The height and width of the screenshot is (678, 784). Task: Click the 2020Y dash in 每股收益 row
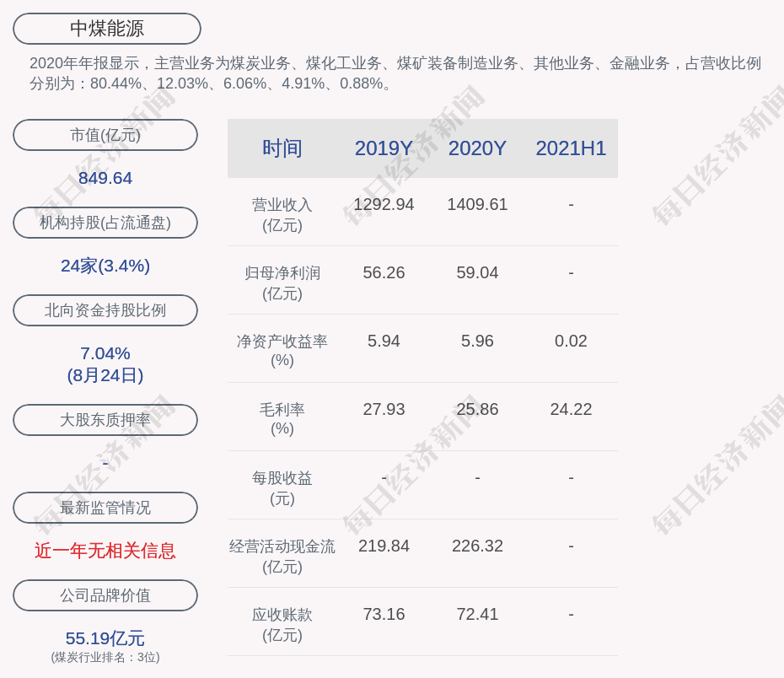[477, 478]
